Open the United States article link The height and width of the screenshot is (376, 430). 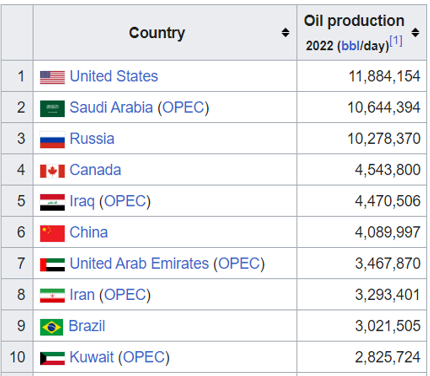pos(114,76)
